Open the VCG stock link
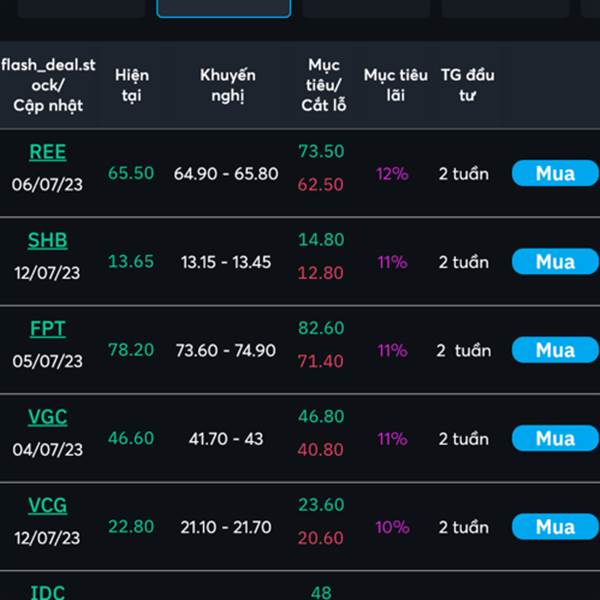Image resolution: width=600 pixels, height=600 pixels. pos(48,505)
